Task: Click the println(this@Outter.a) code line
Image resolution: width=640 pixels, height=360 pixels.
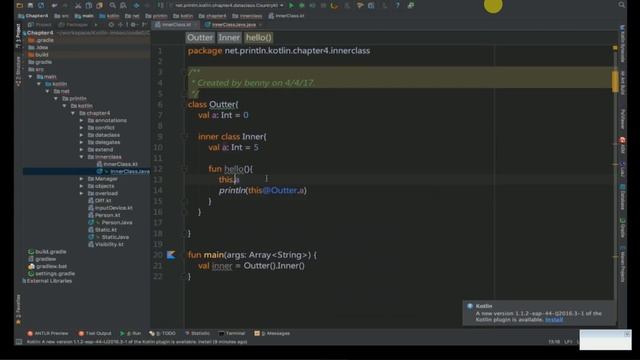Action: click(262, 191)
